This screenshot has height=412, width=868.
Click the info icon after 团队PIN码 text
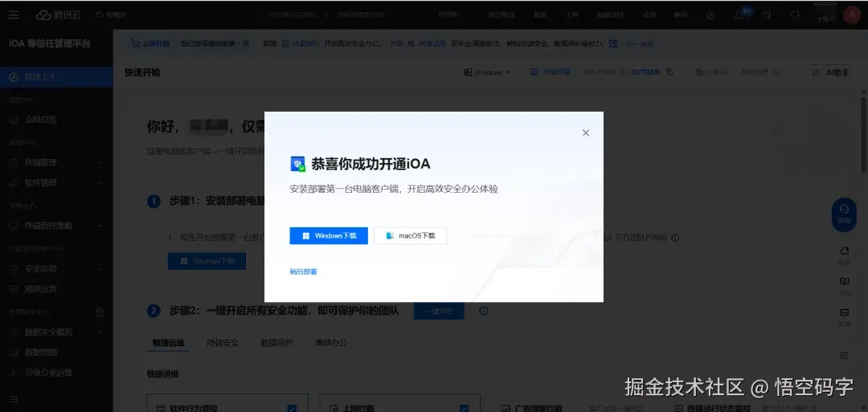(x=675, y=238)
